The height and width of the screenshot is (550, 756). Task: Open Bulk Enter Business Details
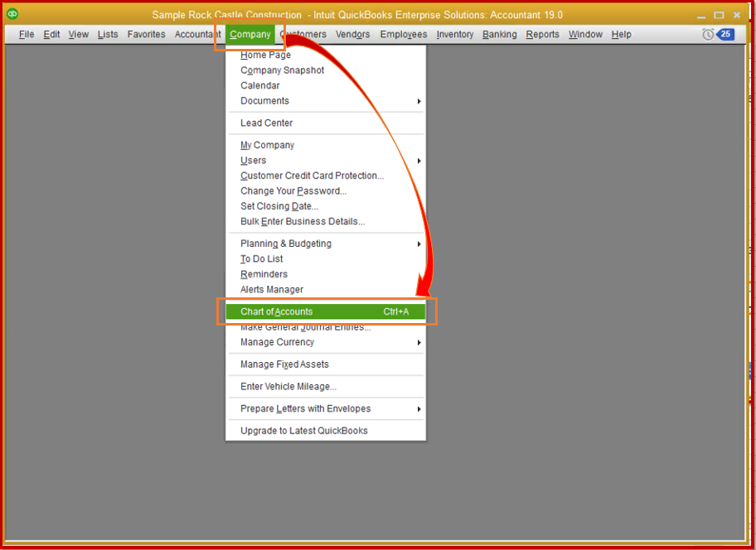326,222
